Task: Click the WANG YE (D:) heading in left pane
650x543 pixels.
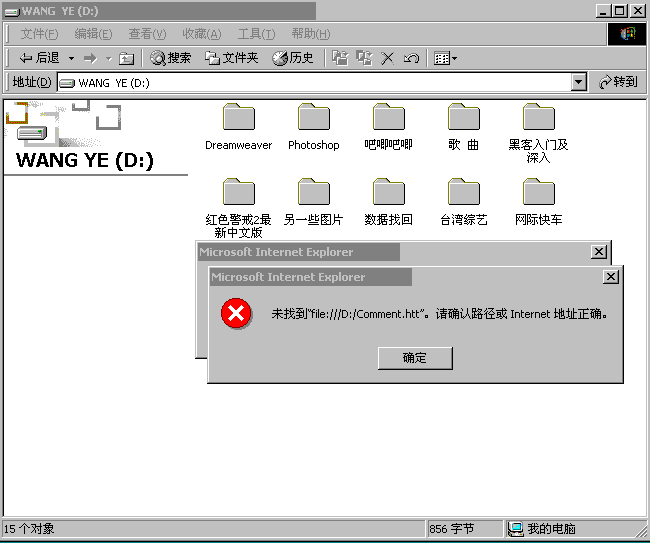Action: point(85,160)
